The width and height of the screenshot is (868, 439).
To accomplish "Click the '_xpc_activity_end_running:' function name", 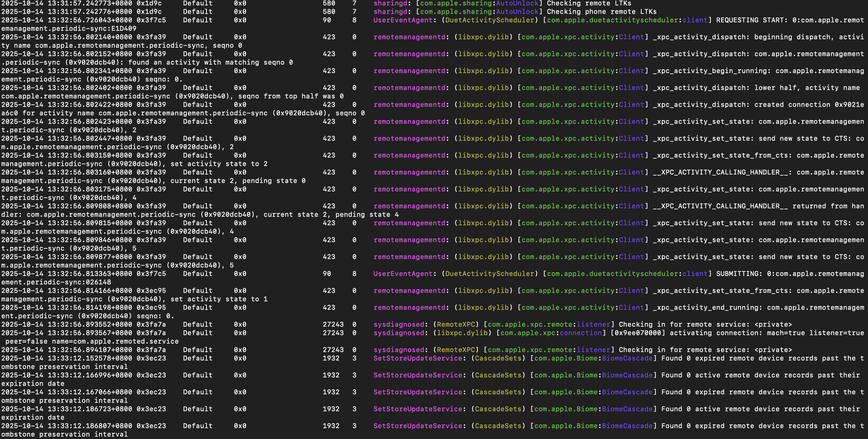I will click(707, 307).
